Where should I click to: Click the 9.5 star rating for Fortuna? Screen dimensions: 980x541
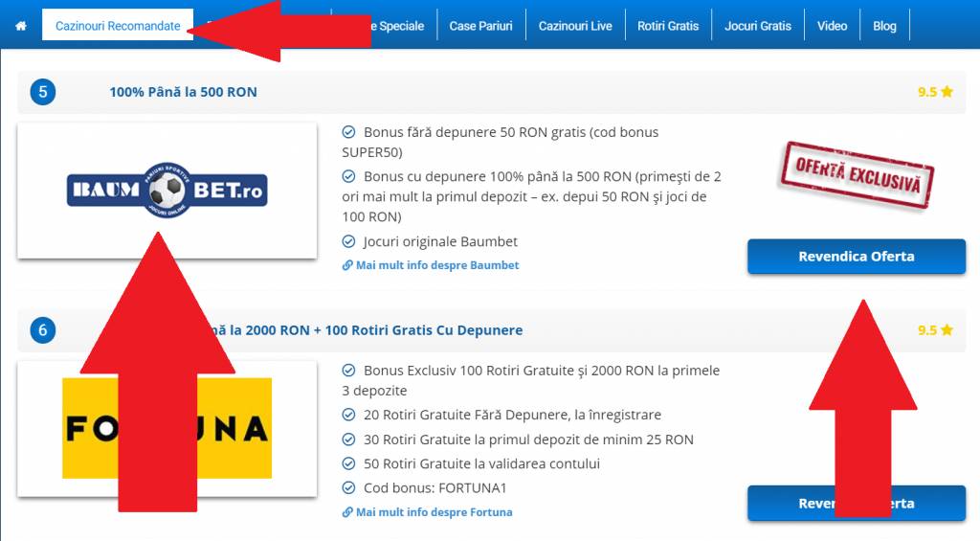pyautogui.click(x=935, y=330)
